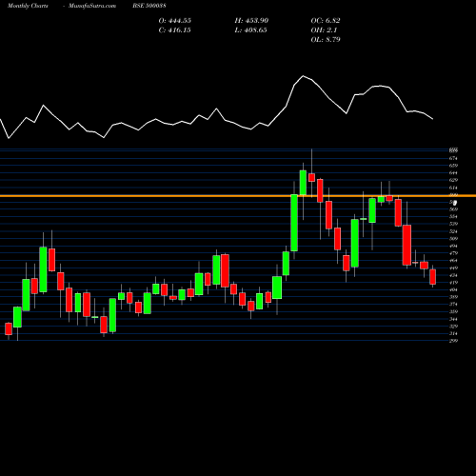Click the tallest green candle crossing orange line

[x=294, y=223]
